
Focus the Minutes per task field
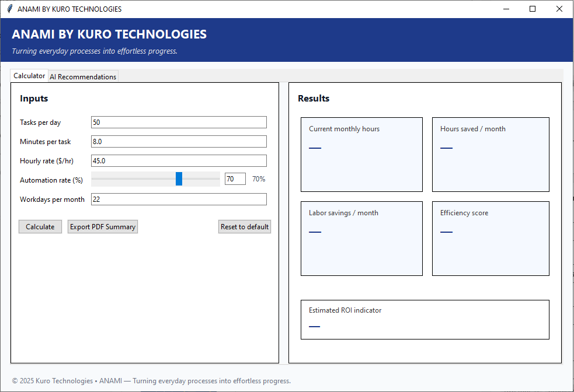(179, 141)
